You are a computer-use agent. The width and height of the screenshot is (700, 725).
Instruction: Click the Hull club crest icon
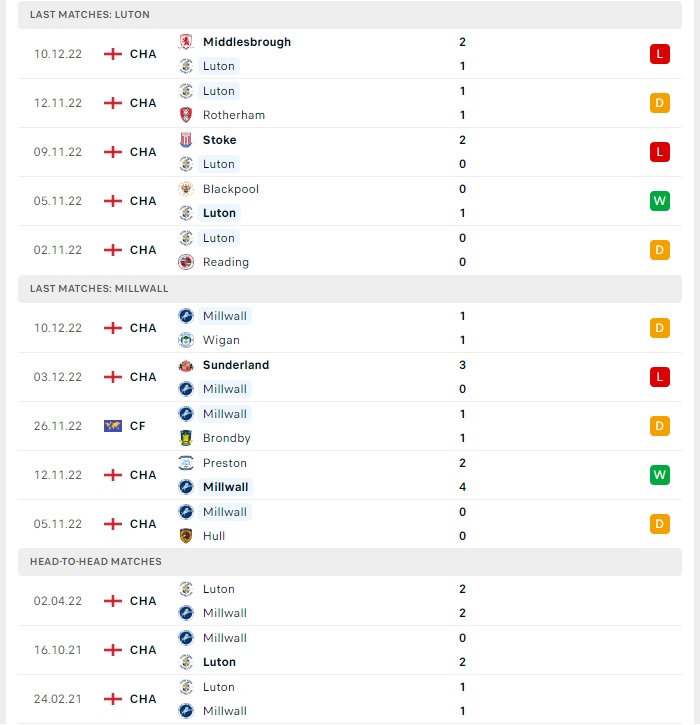[186, 536]
